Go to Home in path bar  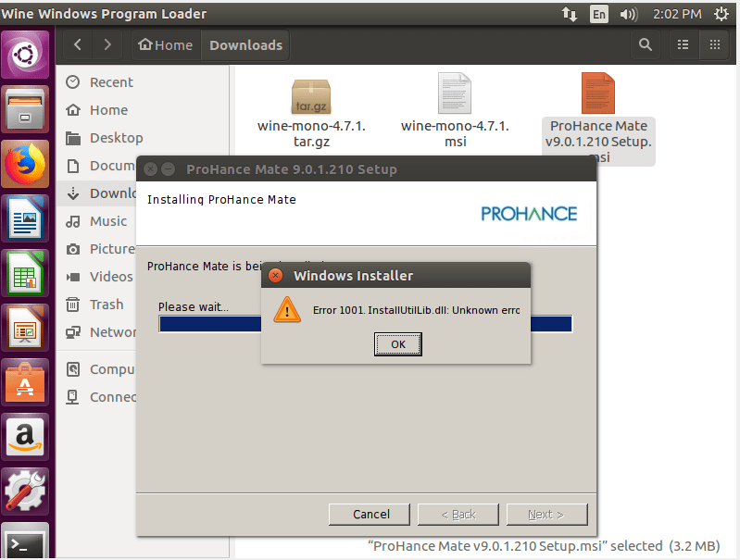166,44
